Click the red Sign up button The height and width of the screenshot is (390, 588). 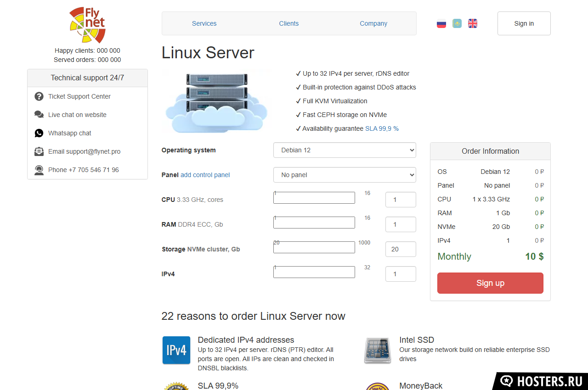pyautogui.click(x=490, y=283)
